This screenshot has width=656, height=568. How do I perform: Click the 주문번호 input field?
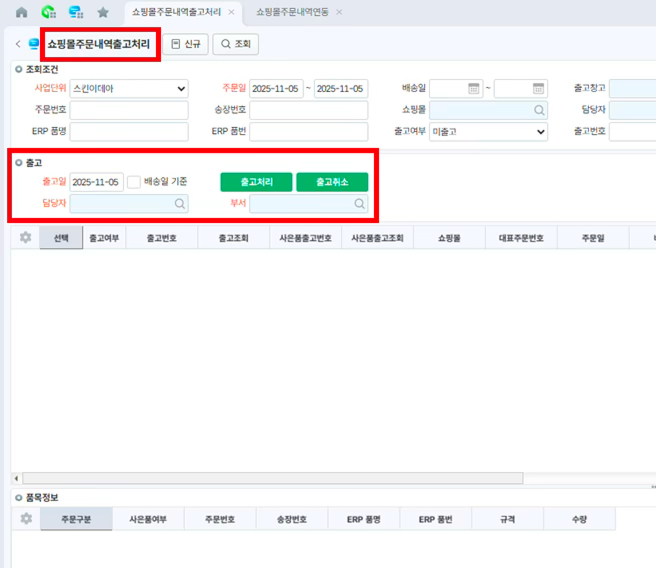[128, 110]
